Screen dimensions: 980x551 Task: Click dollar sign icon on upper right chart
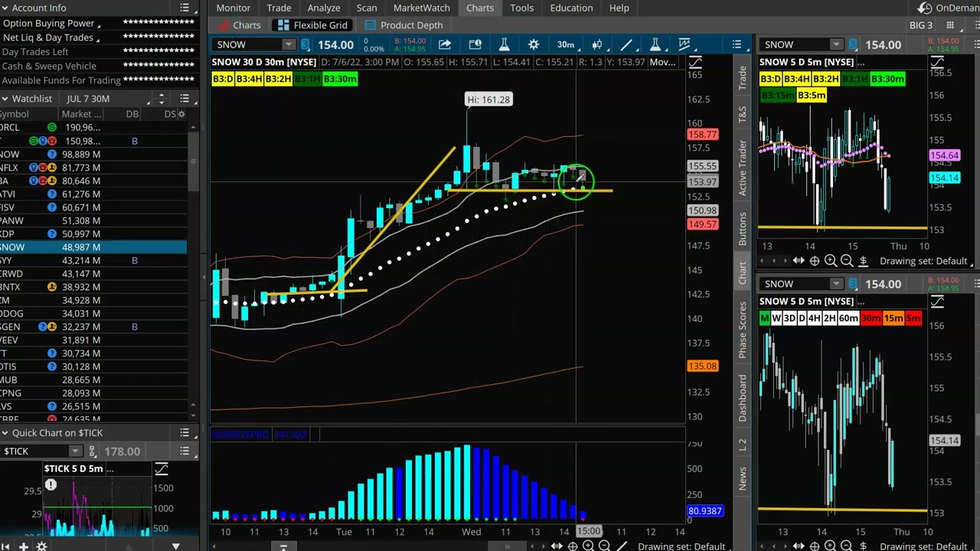(x=863, y=261)
